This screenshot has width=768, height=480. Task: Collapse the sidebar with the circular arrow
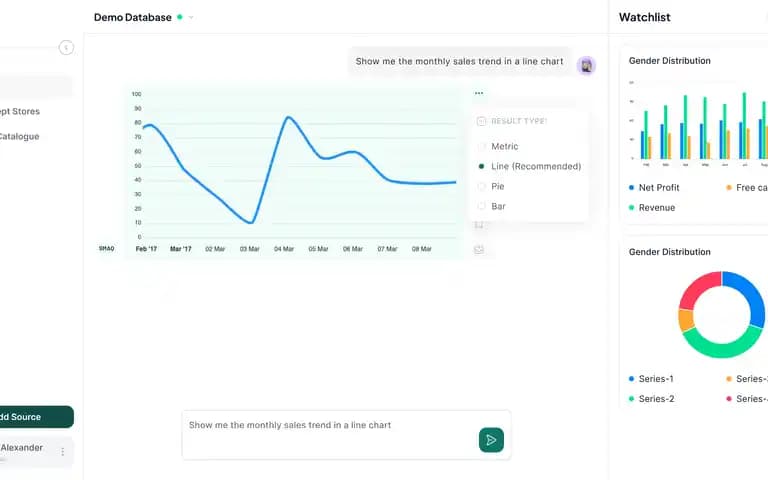66,48
